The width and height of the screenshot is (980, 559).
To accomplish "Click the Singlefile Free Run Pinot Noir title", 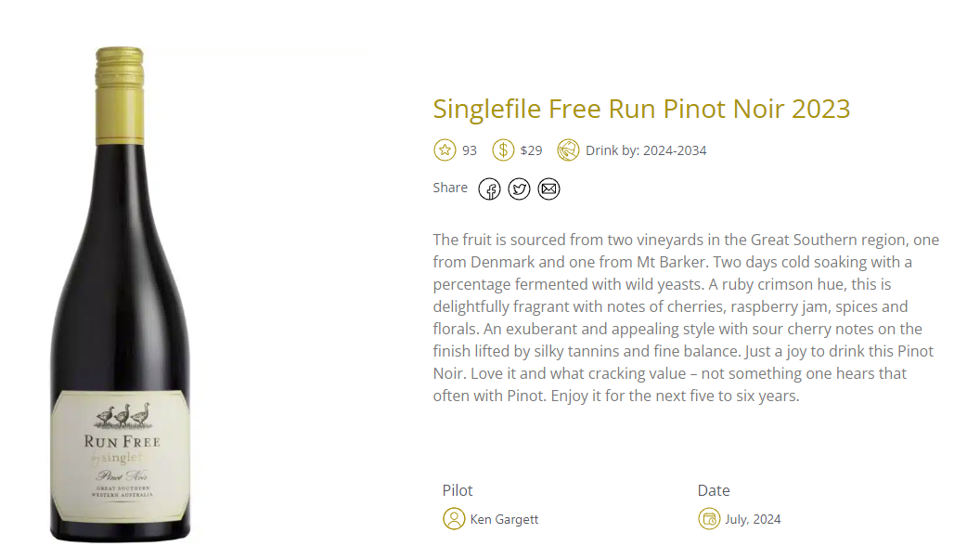I will 641,109.
